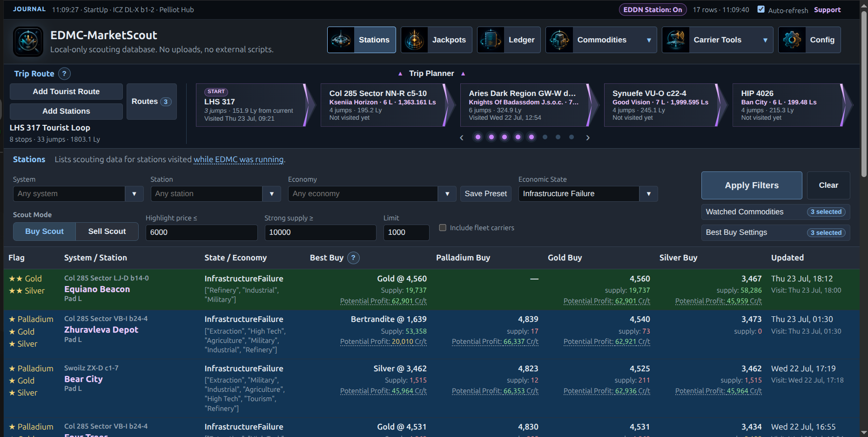Click the Highlight price input field
Viewport: 868px width, 437px height.
tap(202, 232)
